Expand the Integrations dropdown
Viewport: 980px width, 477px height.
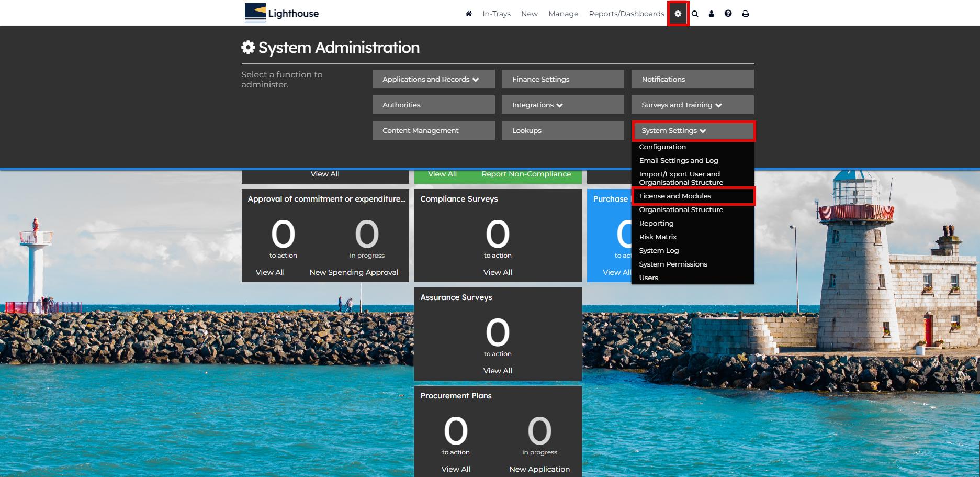tap(562, 105)
